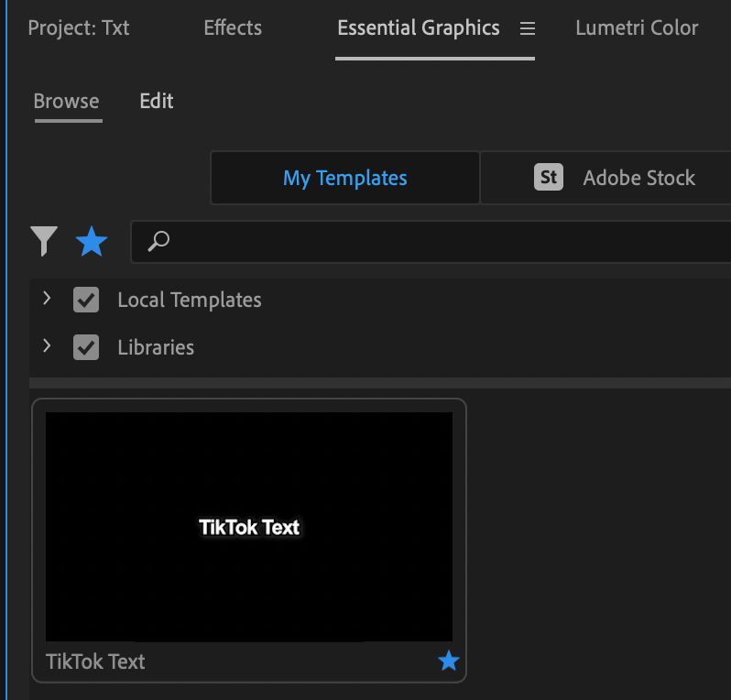Select the Essential Graphics tab
Viewport: 731px width, 700px height.
(418, 27)
